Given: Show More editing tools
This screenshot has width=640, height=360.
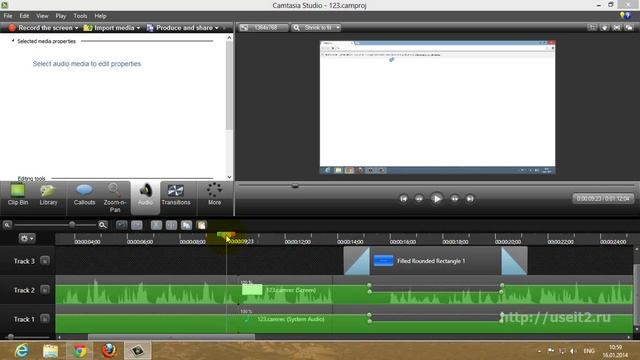Looking at the screenshot, I should click(x=214, y=195).
